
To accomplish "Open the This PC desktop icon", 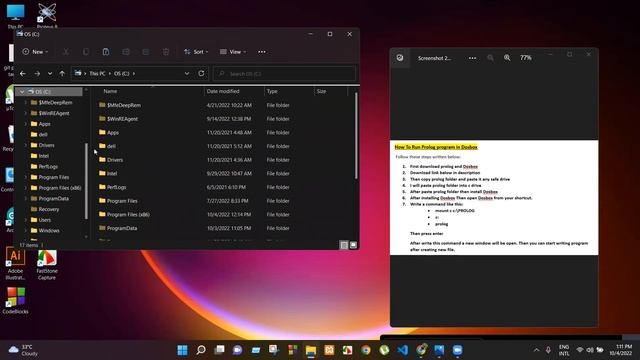I will click(x=16, y=16).
